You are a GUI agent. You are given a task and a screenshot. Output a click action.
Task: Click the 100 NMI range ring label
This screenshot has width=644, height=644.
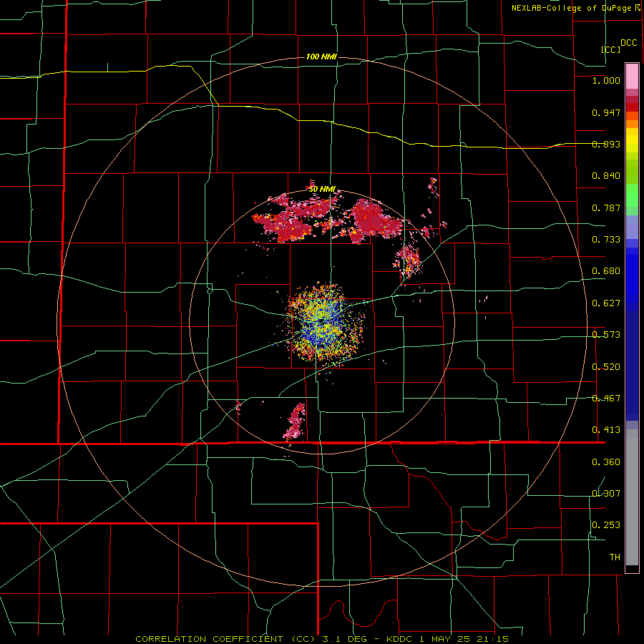click(x=321, y=57)
